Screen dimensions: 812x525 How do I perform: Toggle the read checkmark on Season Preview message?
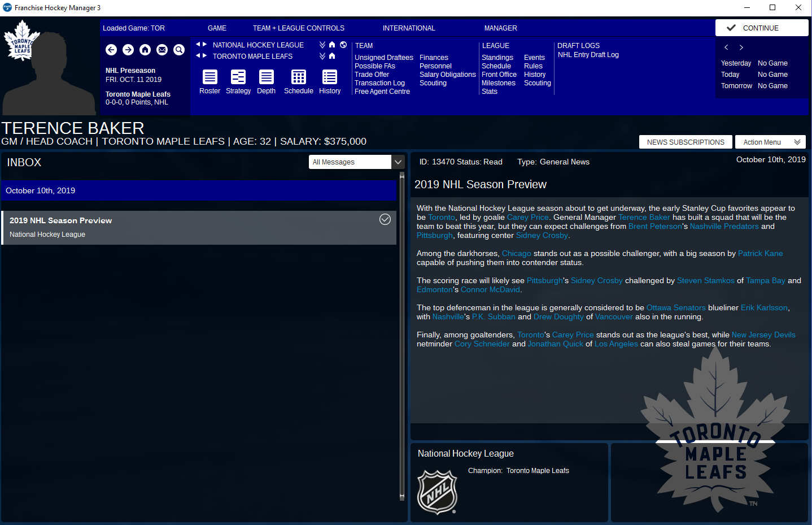[385, 219]
